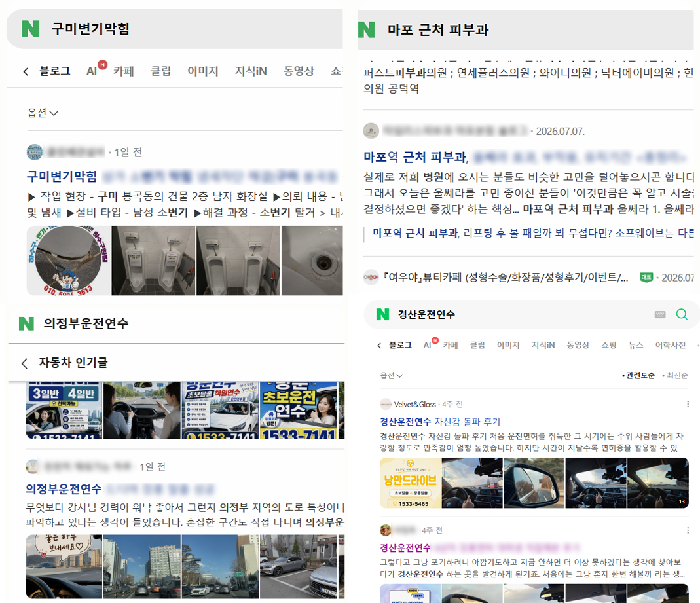This screenshot has height=603, width=700.
Task: Click clinic list text starting 퍼스트피부과의원
Action: [x=528, y=81]
